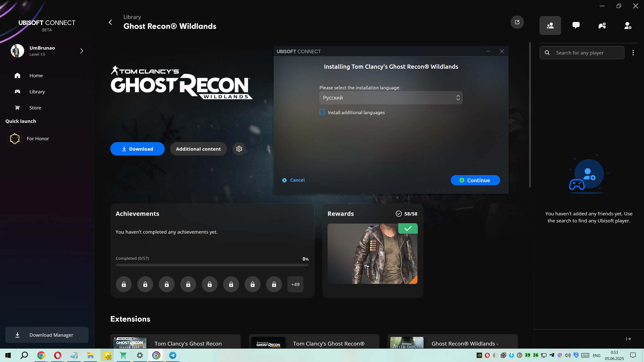Open the Fallen Ghosts extension card
The height and width of the screenshot is (362, 644).
point(452,341)
